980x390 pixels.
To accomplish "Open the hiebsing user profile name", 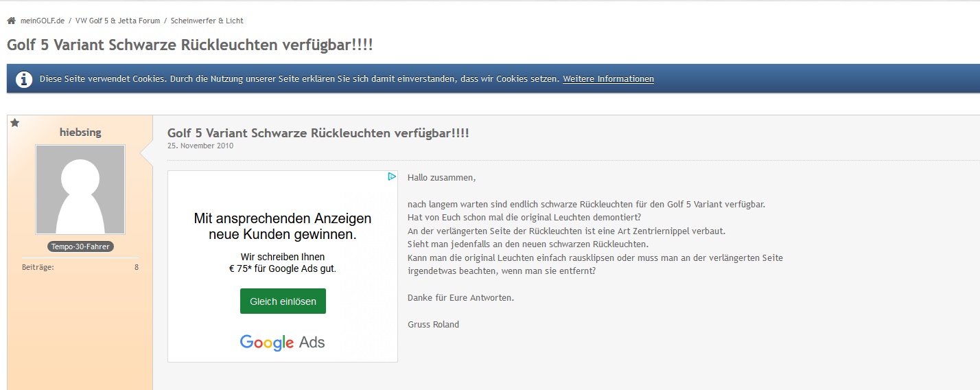I will coord(80,133).
